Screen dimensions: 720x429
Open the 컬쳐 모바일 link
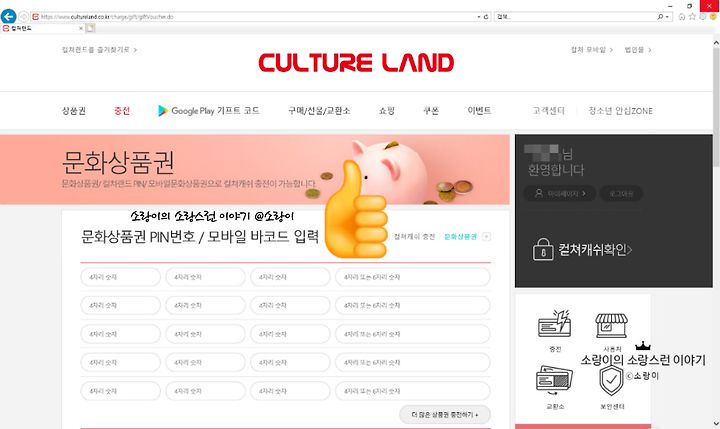pos(591,50)
